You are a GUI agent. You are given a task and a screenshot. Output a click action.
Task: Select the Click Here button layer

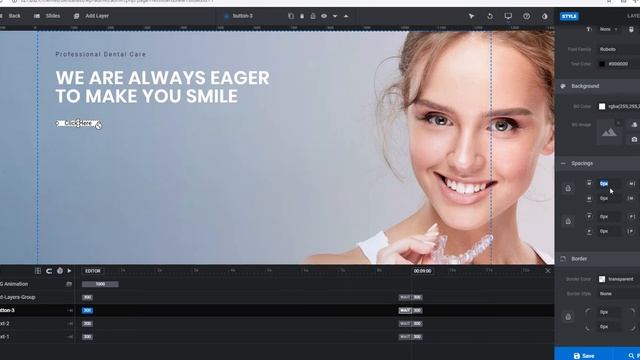point(78,123)
